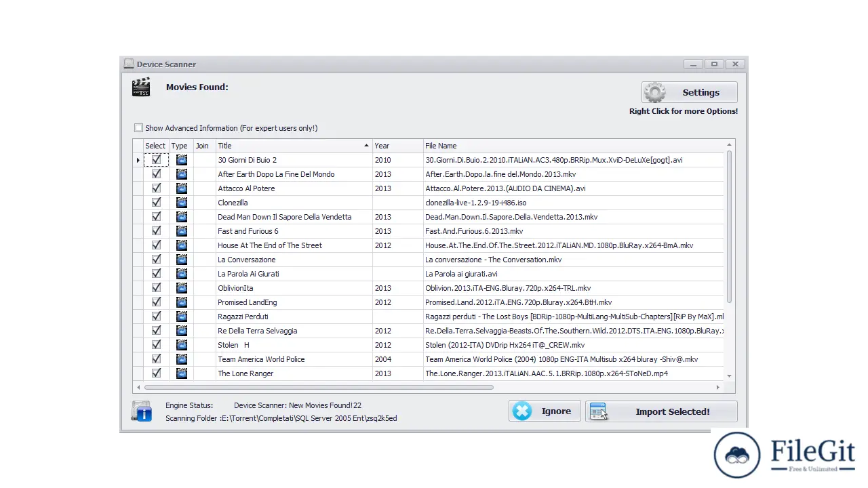Click movie type icon for Ragazzi Perduti
Image resolution: width=868 pixels, height=488 pixels.
[x=181, y=317]
